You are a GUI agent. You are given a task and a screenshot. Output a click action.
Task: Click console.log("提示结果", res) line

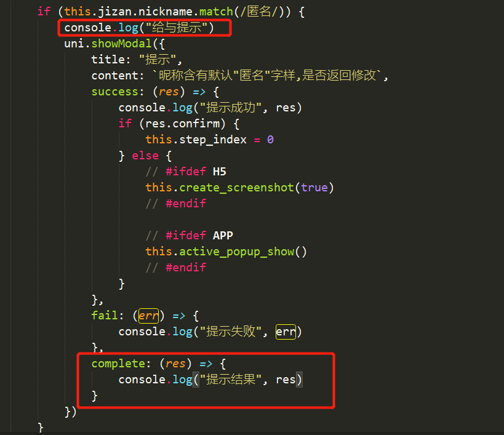pyautogui.click(x=210, y=380)
